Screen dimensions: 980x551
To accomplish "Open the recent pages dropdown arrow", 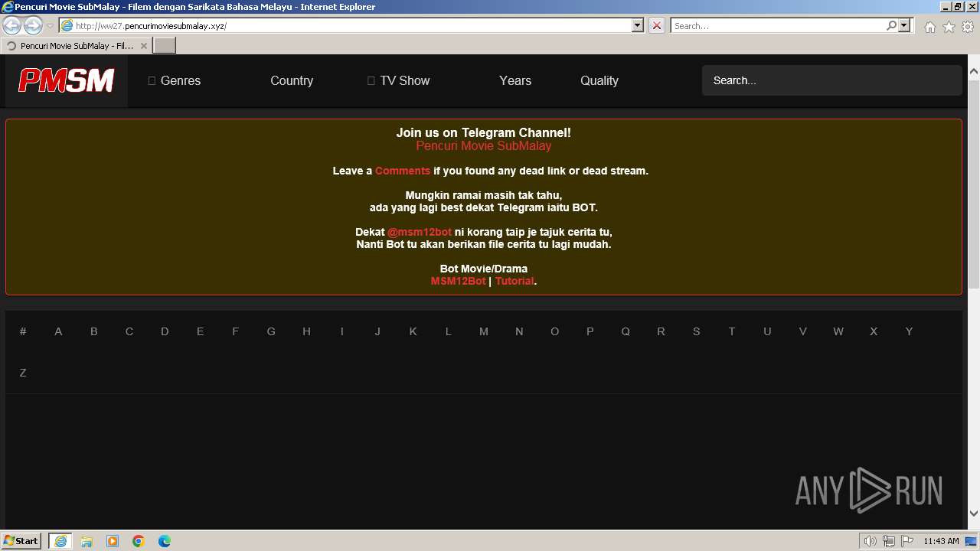I will point(50,26).
